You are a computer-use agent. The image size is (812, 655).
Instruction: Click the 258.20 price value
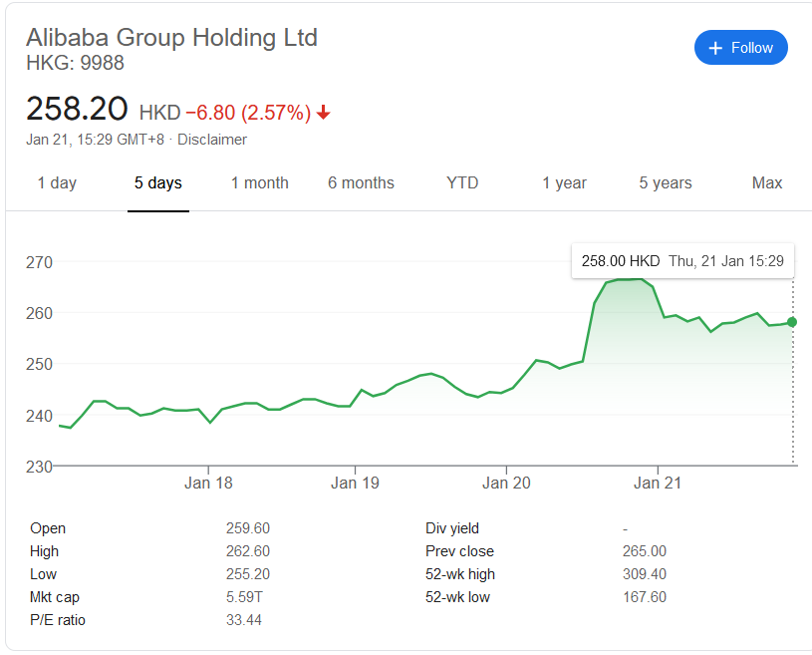(x=77, y=109)
